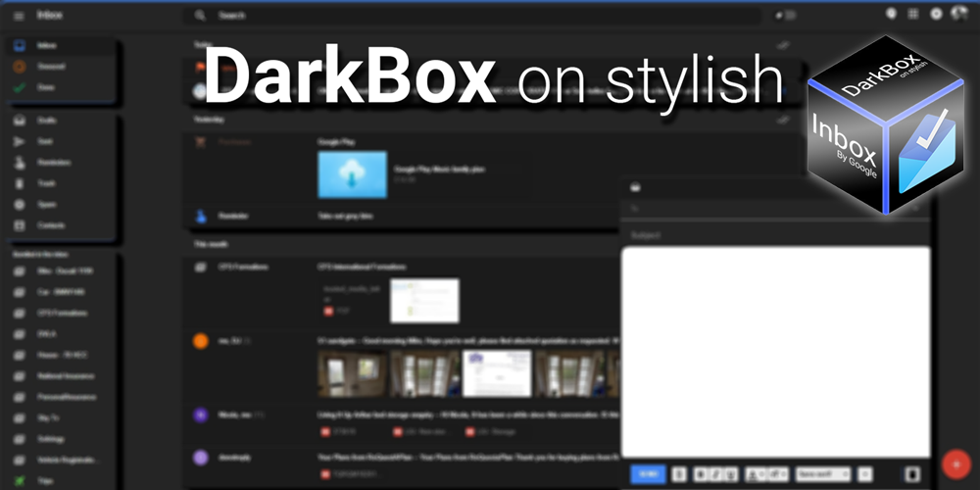The height and width of the screenshot is (490, 980).
Task: Toggle italic formatting in compose
Action: (716, 474)
